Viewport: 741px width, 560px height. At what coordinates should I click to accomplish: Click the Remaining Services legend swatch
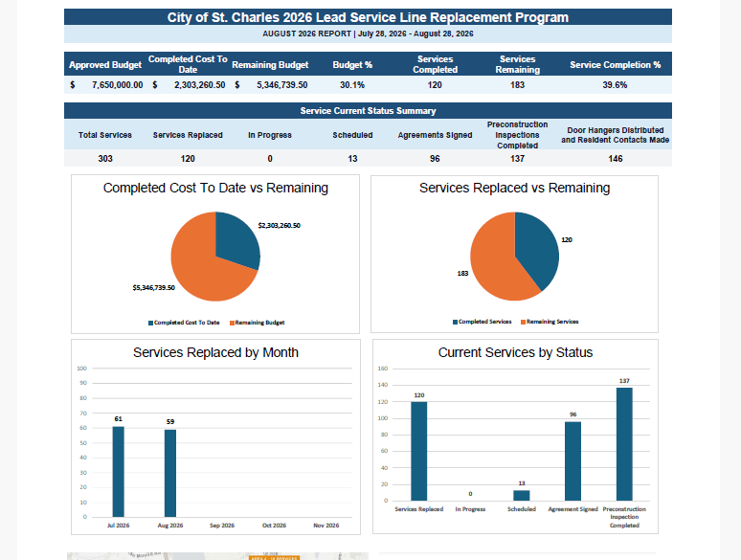click(x=523, y=322)
